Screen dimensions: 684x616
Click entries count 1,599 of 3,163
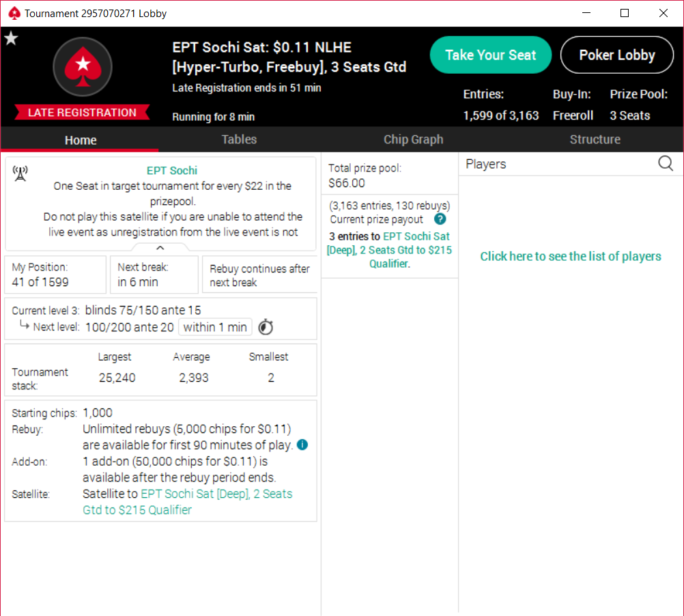501,115
